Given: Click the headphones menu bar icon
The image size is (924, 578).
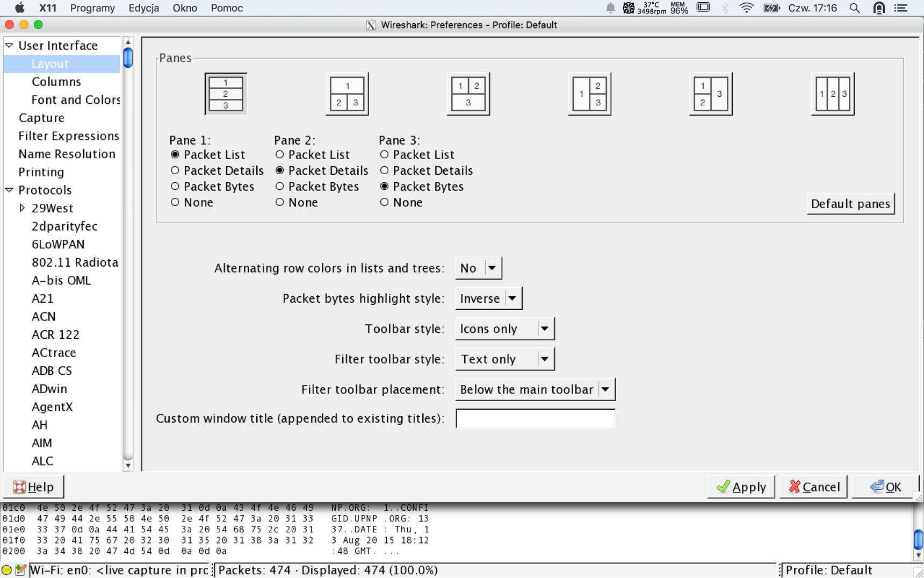Looking at the screenshot, I should pyautogui.click(x=879, y=8).
